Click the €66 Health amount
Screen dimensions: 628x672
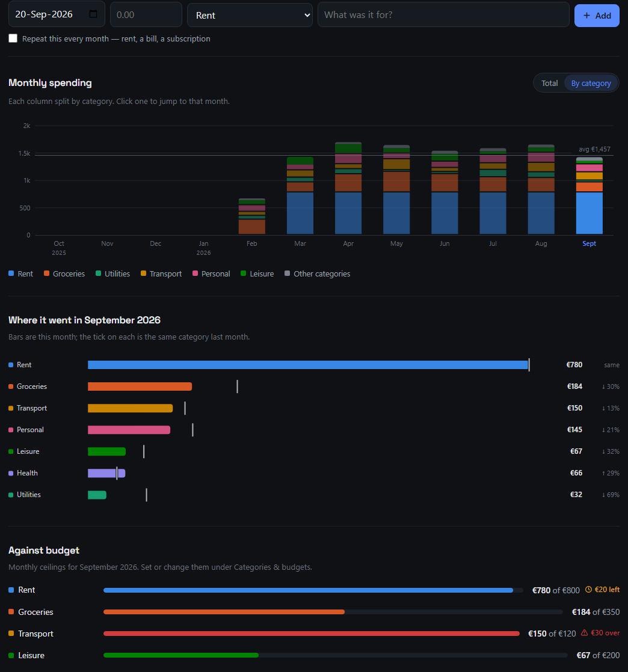point(576,472)
